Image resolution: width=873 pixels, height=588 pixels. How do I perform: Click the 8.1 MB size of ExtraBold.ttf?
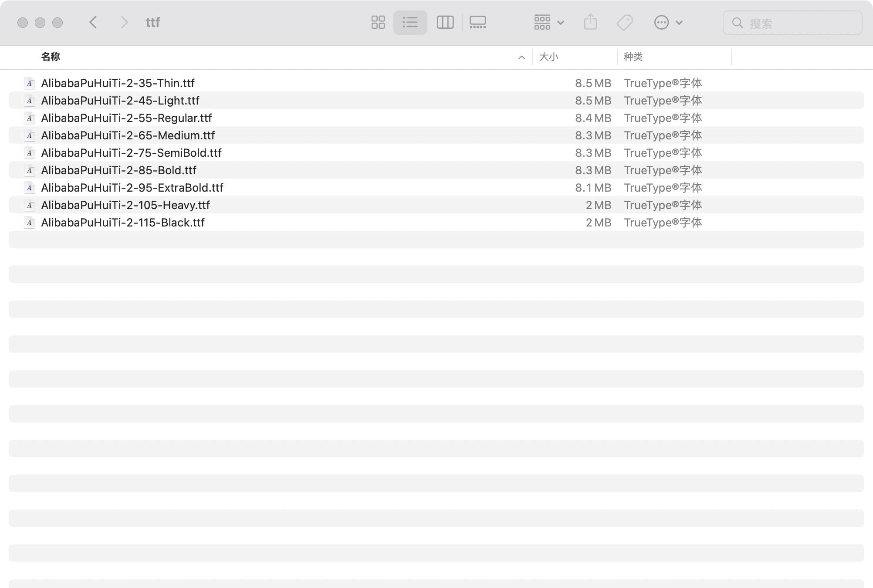(593, 187)
